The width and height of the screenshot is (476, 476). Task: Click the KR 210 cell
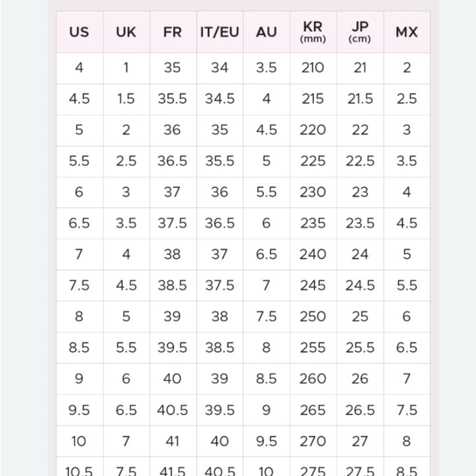(x=313, y=68)
